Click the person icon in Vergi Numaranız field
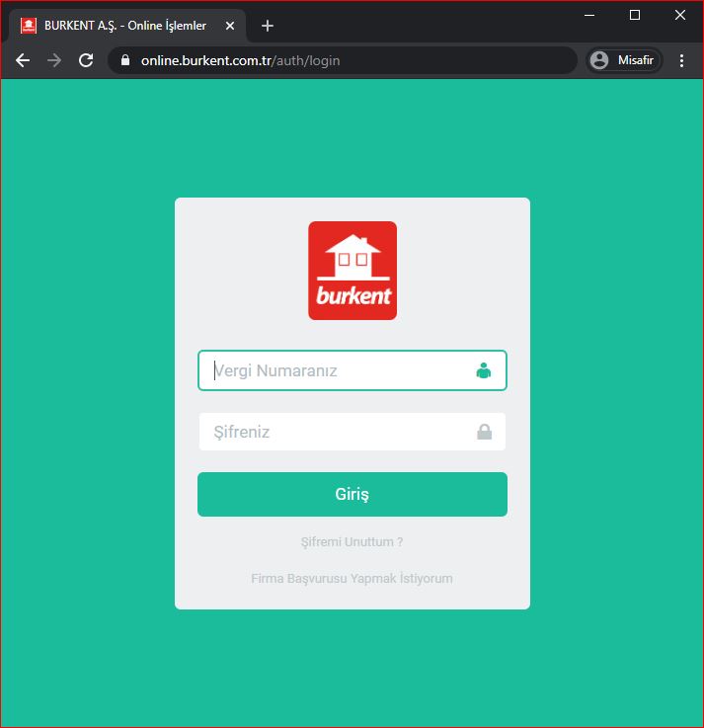 (483, 371)
